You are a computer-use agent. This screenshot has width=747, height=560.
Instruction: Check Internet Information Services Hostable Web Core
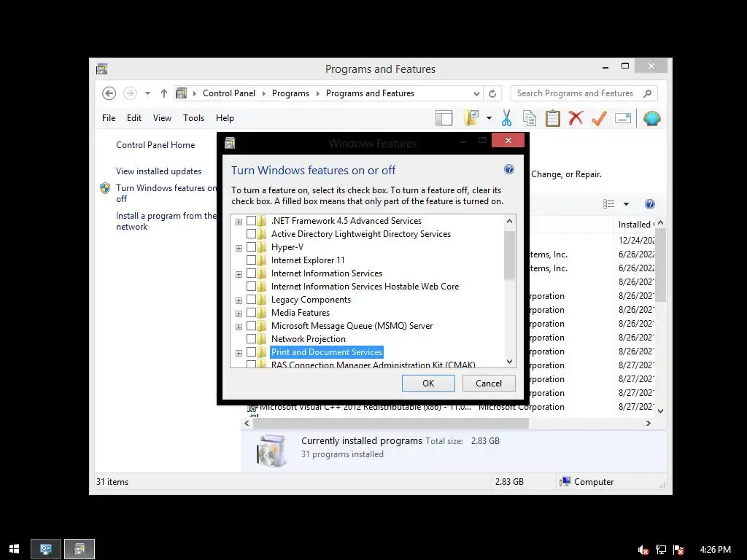coord(251,286)
